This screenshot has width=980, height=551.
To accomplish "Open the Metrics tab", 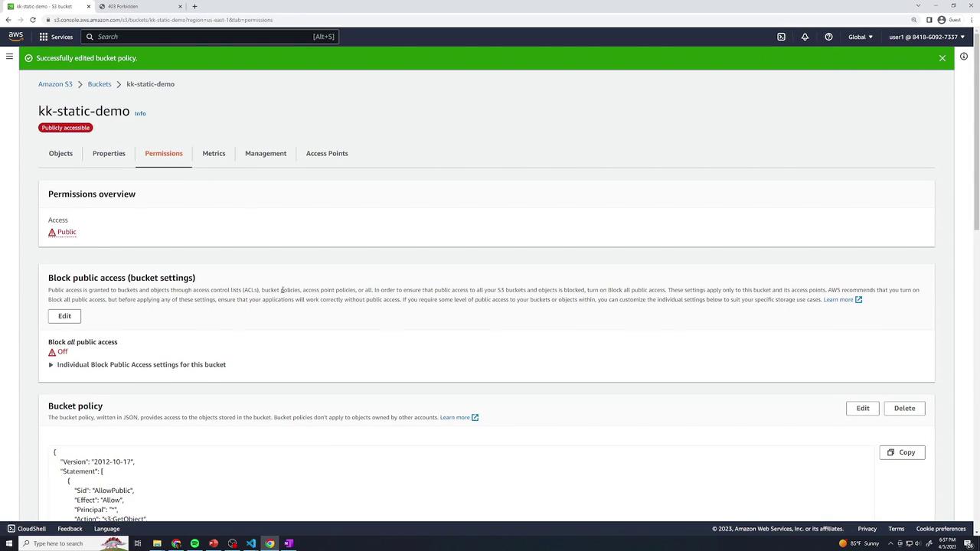I will tap(214, 154).
